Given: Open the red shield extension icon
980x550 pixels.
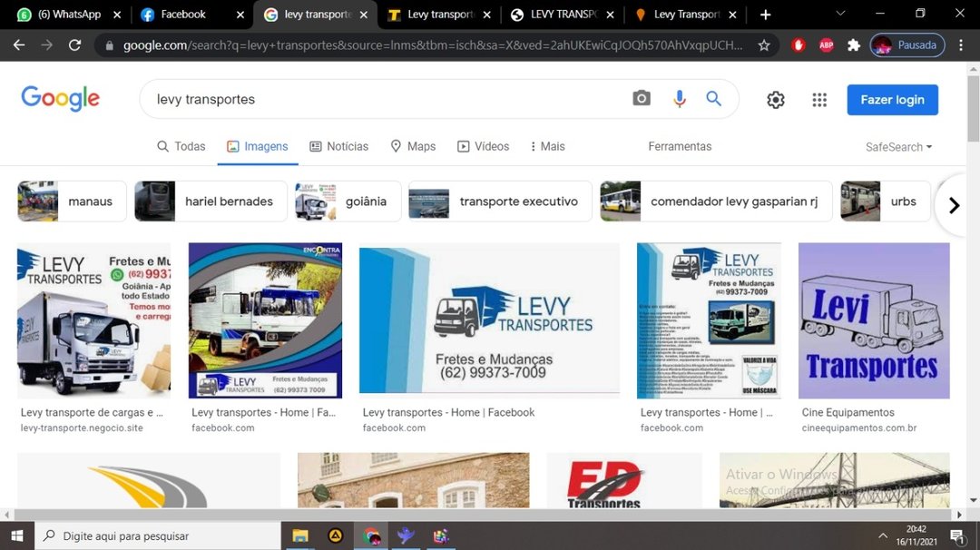Looking at the screenshot, I should click(x=799, y=45).
